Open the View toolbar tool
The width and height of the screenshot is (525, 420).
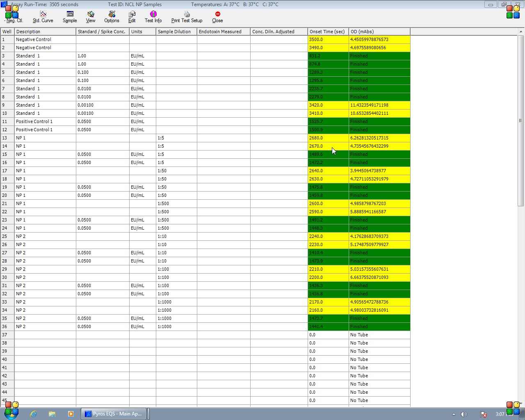(91, 17)
